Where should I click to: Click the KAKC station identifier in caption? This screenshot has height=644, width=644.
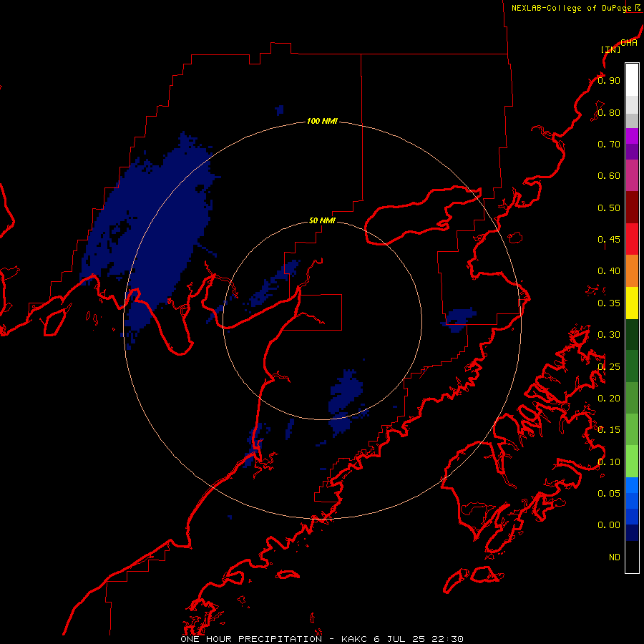355,639
